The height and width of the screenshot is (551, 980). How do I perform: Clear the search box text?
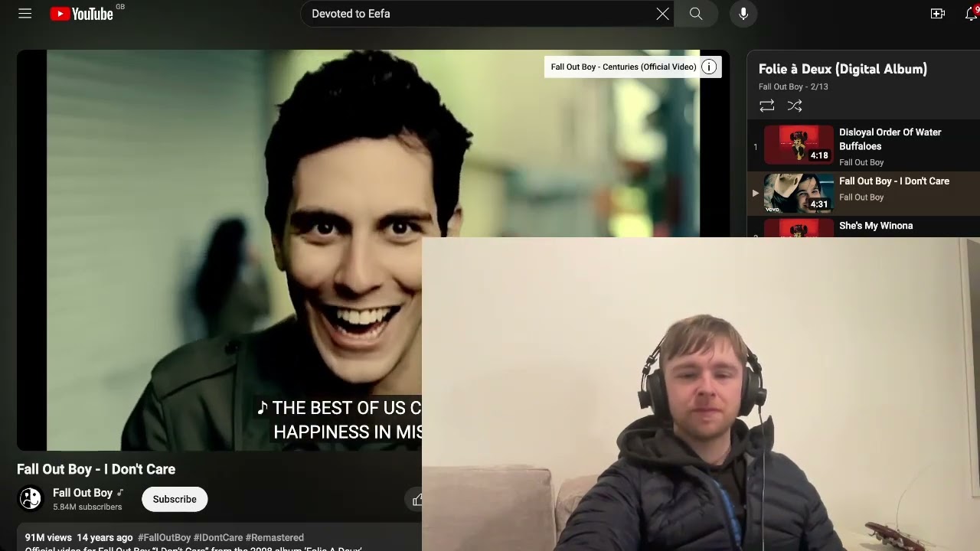[662, 14]
